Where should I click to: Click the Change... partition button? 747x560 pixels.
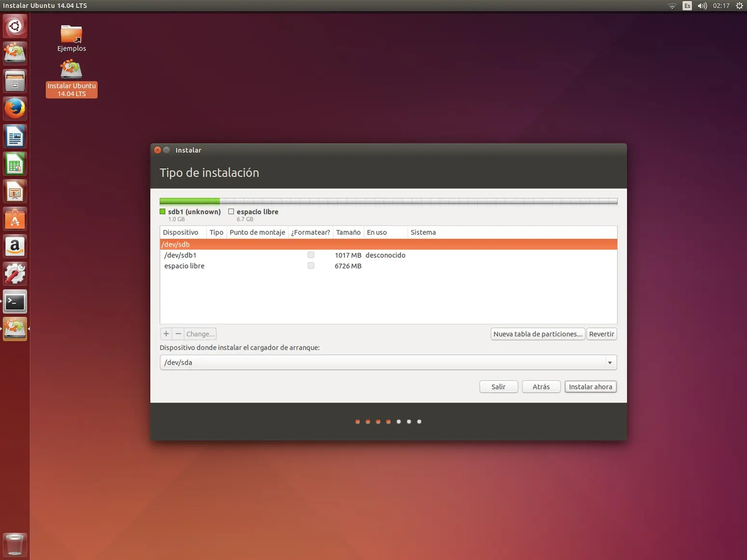point(200,334)
